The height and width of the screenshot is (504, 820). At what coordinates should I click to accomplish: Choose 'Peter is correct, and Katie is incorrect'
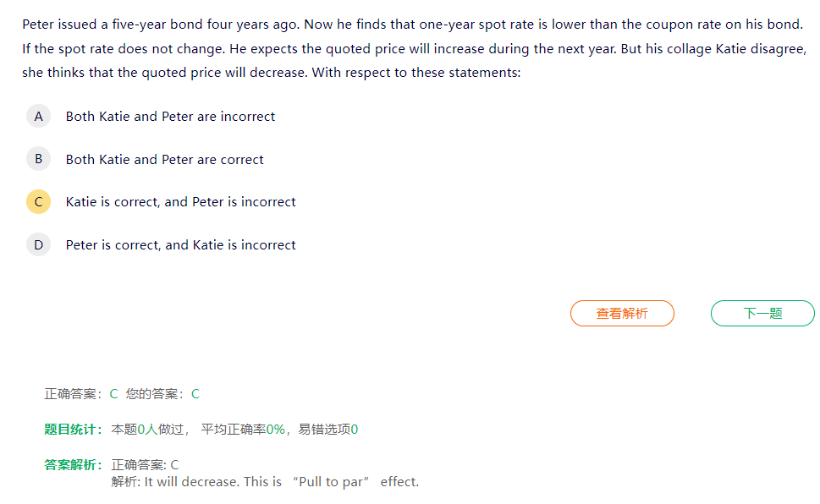(181, 245)
